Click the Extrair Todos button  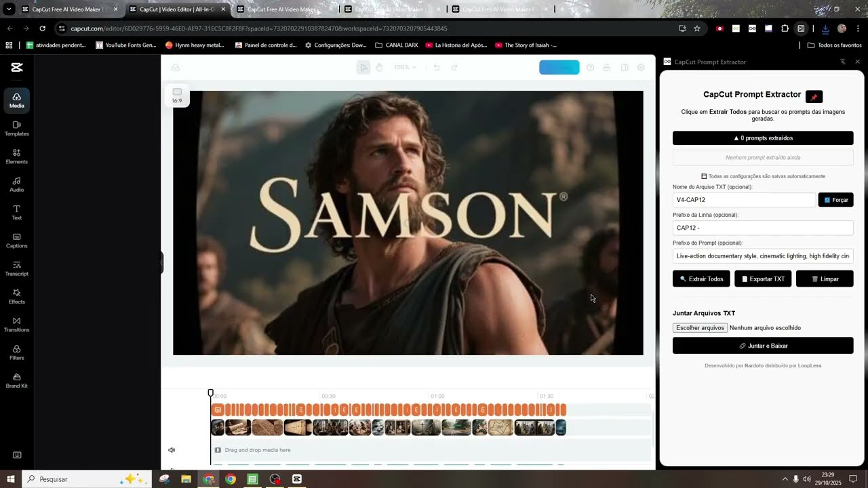(x=701, y=279)
